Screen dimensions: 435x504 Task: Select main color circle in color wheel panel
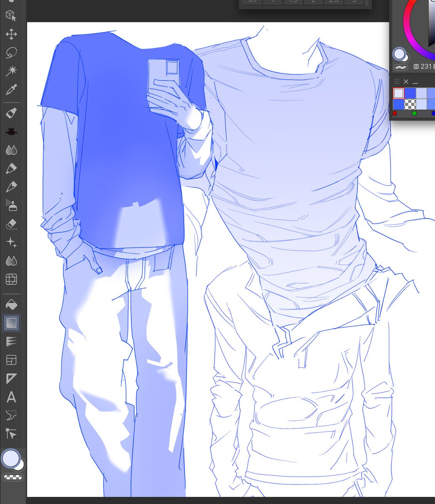point(399,54)
